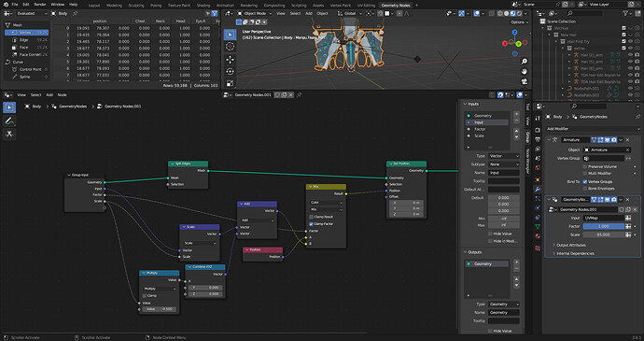Select the Face domain in spreadsheet
Image resolution: width=644 pixels, height=341 pixels.
coord(27,48)
